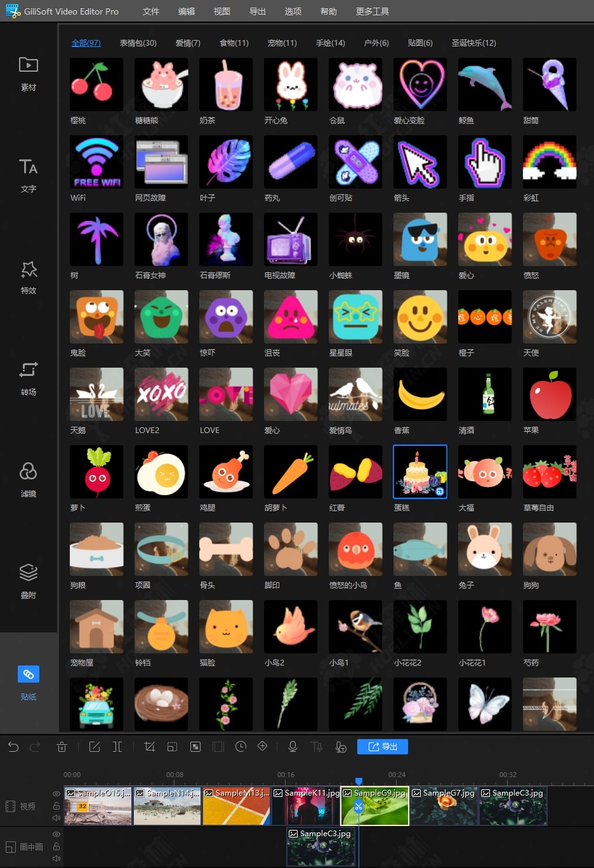
Task: Click the undo arrow in timeline toolbar
Action: [13, 747]
